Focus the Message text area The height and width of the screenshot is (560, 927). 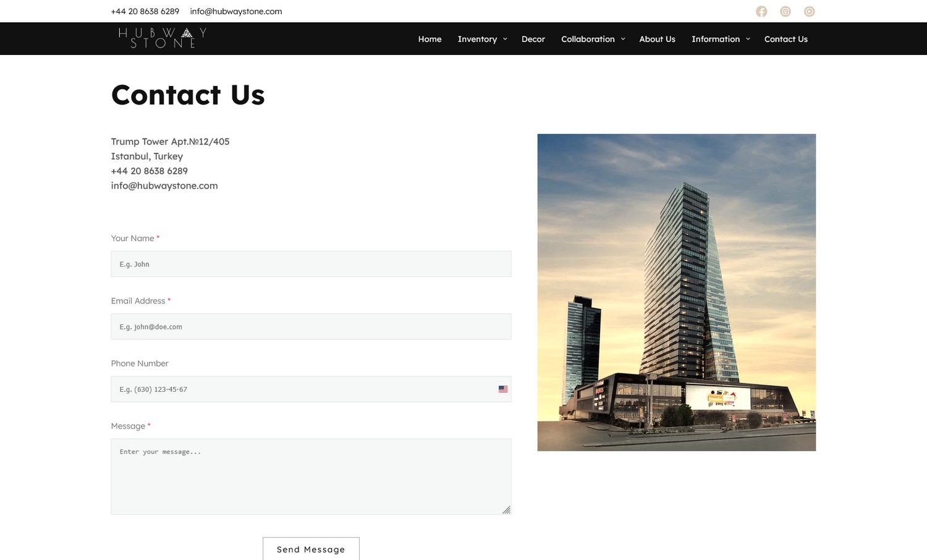point(311,477)
